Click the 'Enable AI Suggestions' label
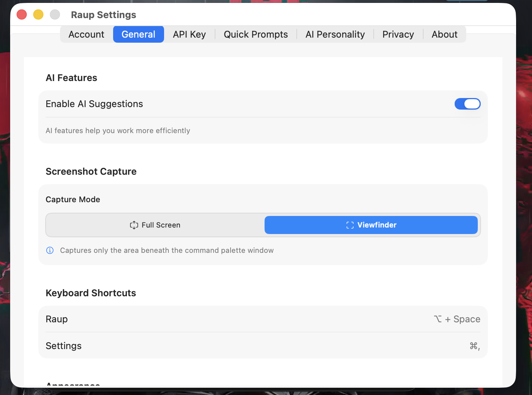Viewport: 532px width, 395px height. point(94,104)
